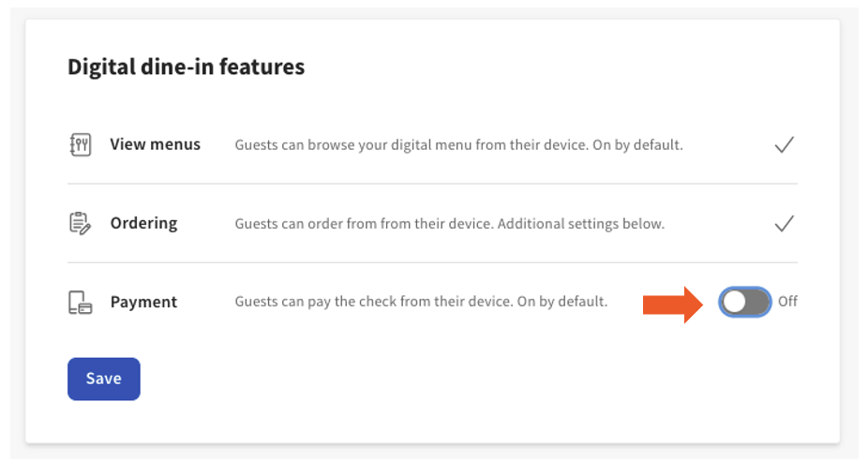Click divider line below View menus row
The width and height of the screenshot is (868, 476).
pos(432,185)
